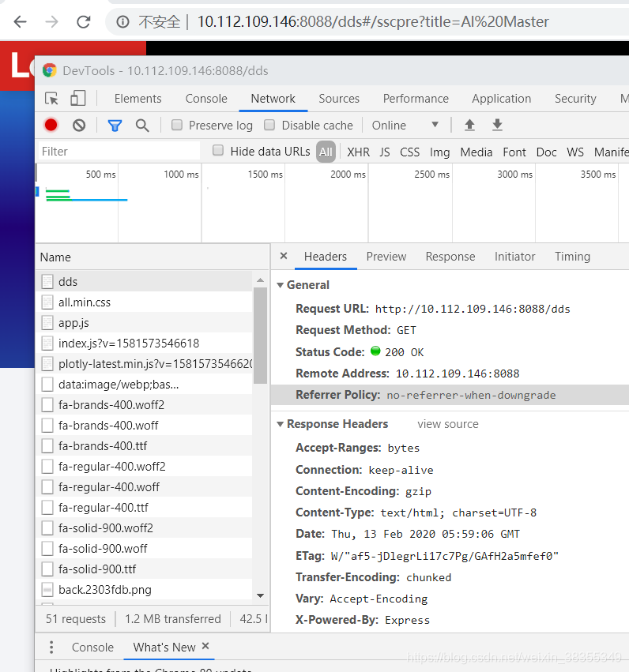Open the Online throttling dropdown
Image resolution: width=629 pixels, height=672 pixels.
click(x=405, y=125)
